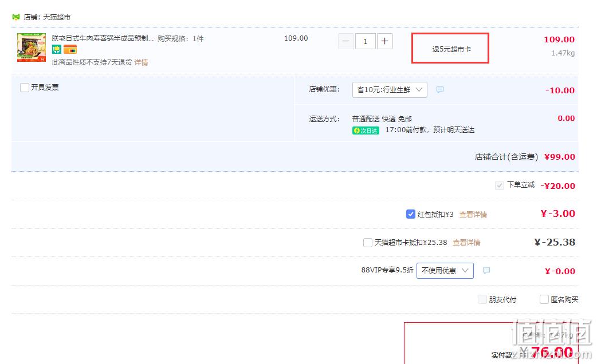Tick the 开具发票 checkbox
Screen dimensions: 597x364
pyautogui.click(x=25, y=88)
